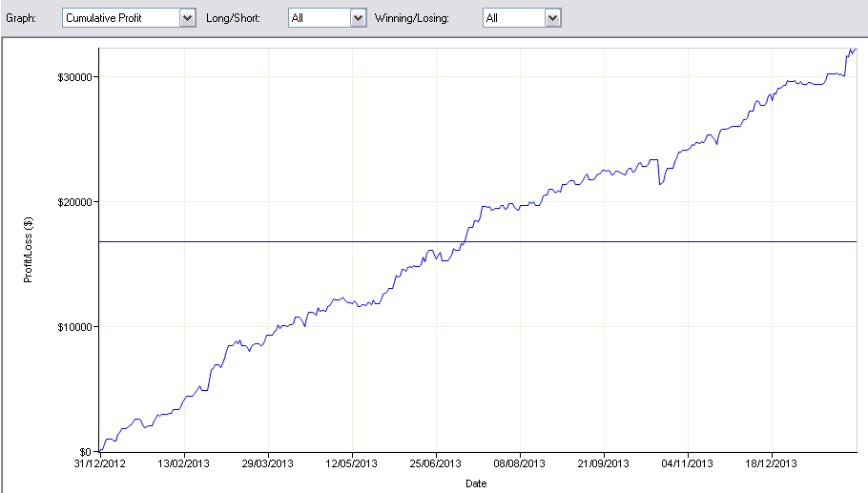Click the 29/03/2013 date label

[x=267, y=463]
